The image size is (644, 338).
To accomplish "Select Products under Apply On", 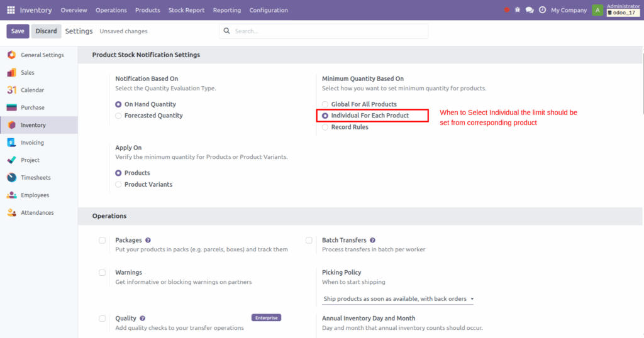I will pyautogui.click(x=118, y=173).
